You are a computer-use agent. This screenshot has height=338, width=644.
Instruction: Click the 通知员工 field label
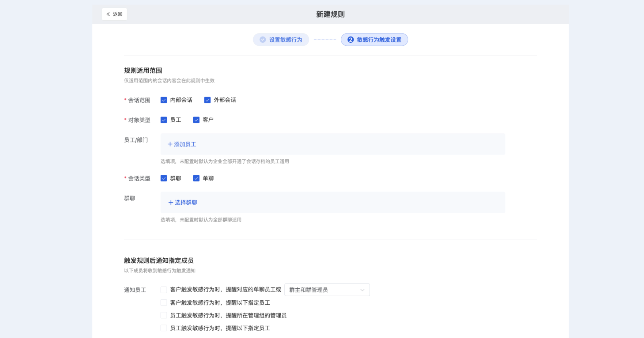pyautogui.click(x=135, y=290)
